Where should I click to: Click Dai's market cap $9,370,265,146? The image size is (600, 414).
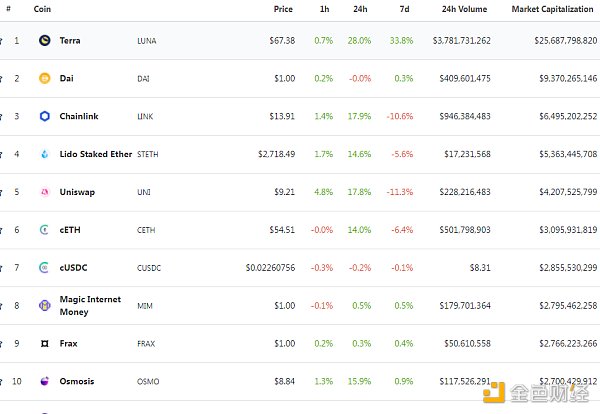coord(568,78)
